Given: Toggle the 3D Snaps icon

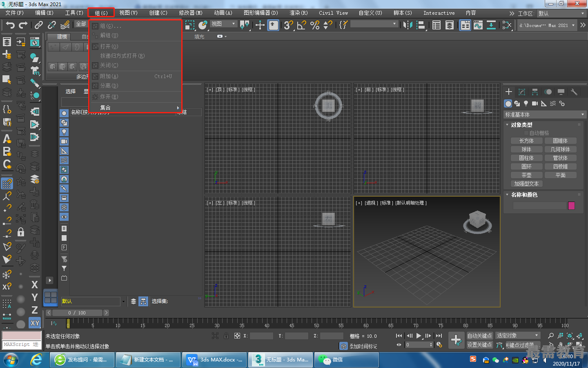Looking at the screenshot, I should [x=289, y=25].
